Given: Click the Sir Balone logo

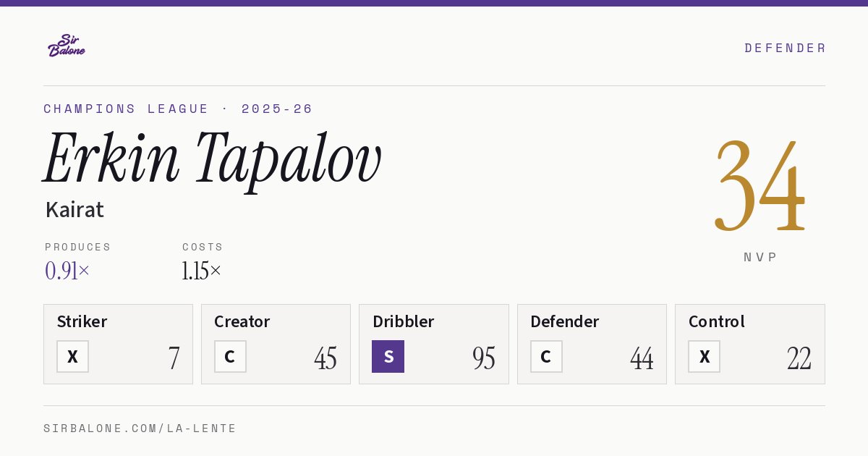Looking at the screenshot, I should pos(67,46).
